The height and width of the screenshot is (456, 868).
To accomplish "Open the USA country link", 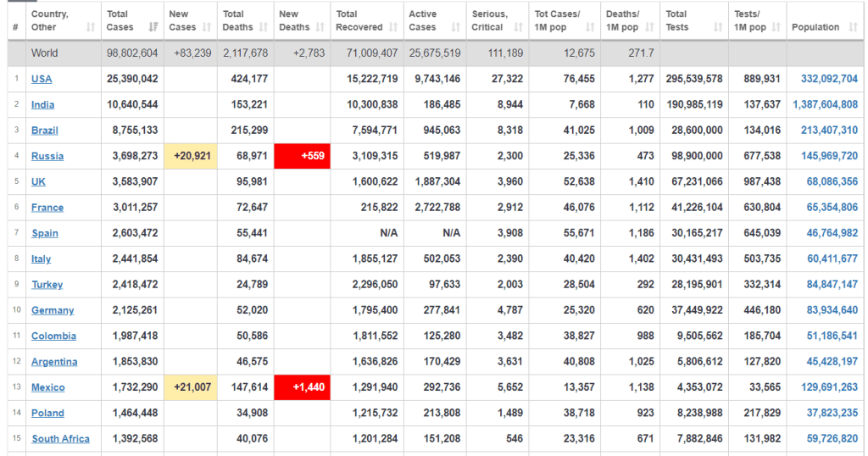I will [x=42, y=79].
